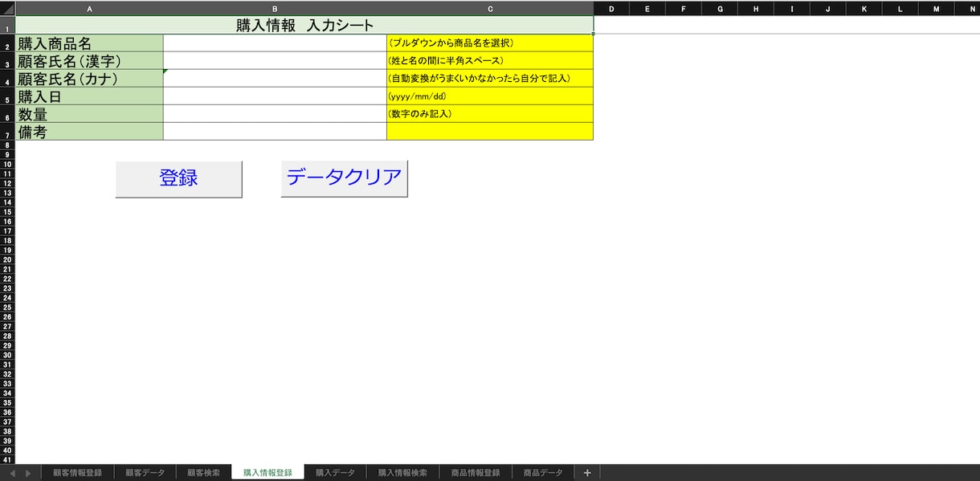980x481 pixels.
Task: Click the 備考 label cell
Action: pyautogui.click(x=89, y=132)
